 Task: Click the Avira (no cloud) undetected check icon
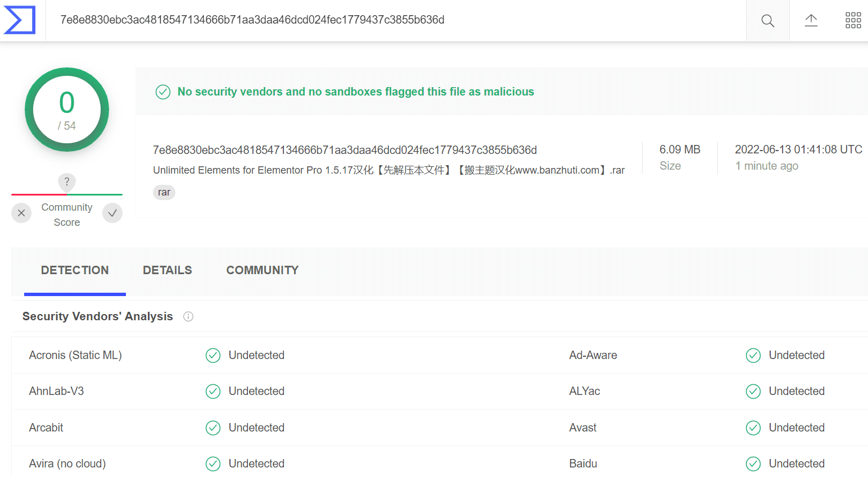[x=213, y=464]
